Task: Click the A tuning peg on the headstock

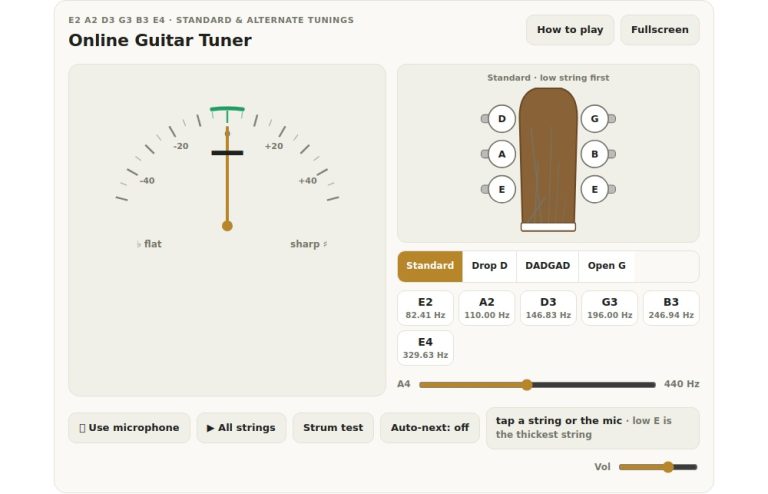Action: (x=502, y=154)
